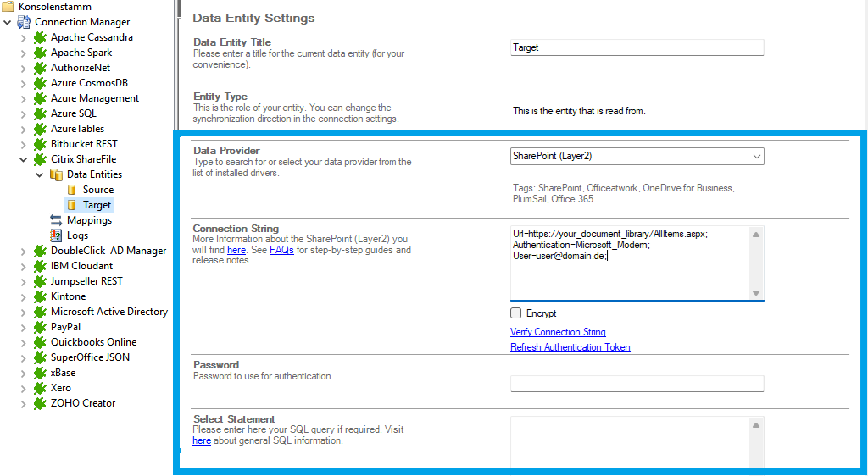Click the Logs document icon
The width and height of the screenshot is (868, 476).
(x=56, y=235)
